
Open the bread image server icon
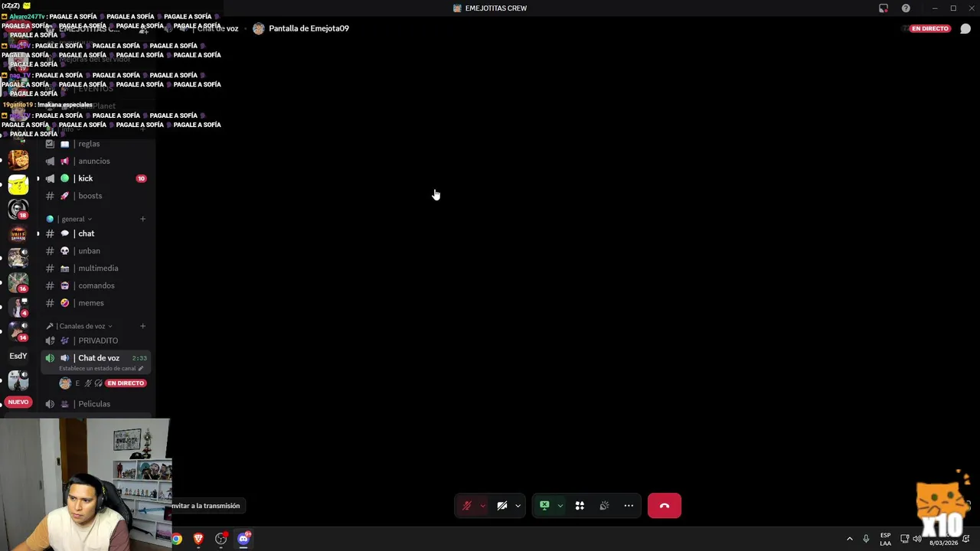pyautogui.click(x=18, y=160)
